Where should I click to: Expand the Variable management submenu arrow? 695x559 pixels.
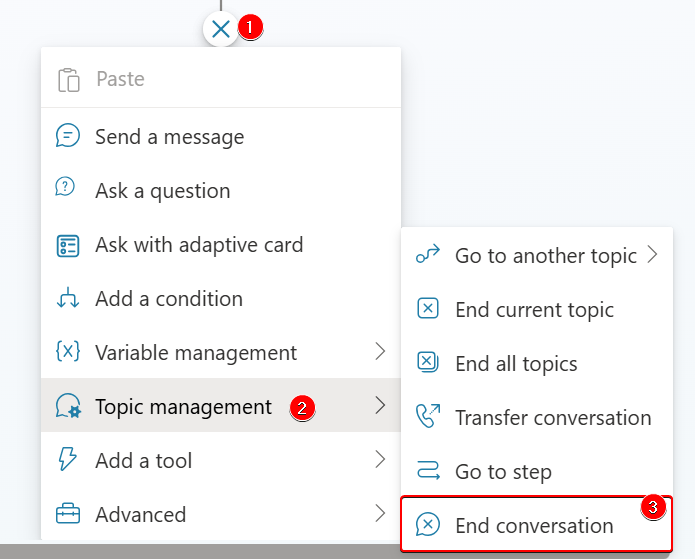click(380, 352)
